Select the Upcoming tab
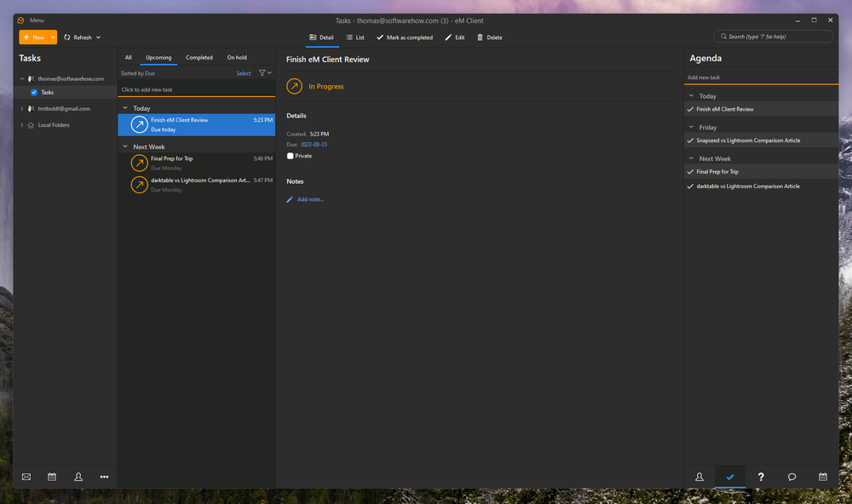852x504 pixels. click(x=158, y=58)
